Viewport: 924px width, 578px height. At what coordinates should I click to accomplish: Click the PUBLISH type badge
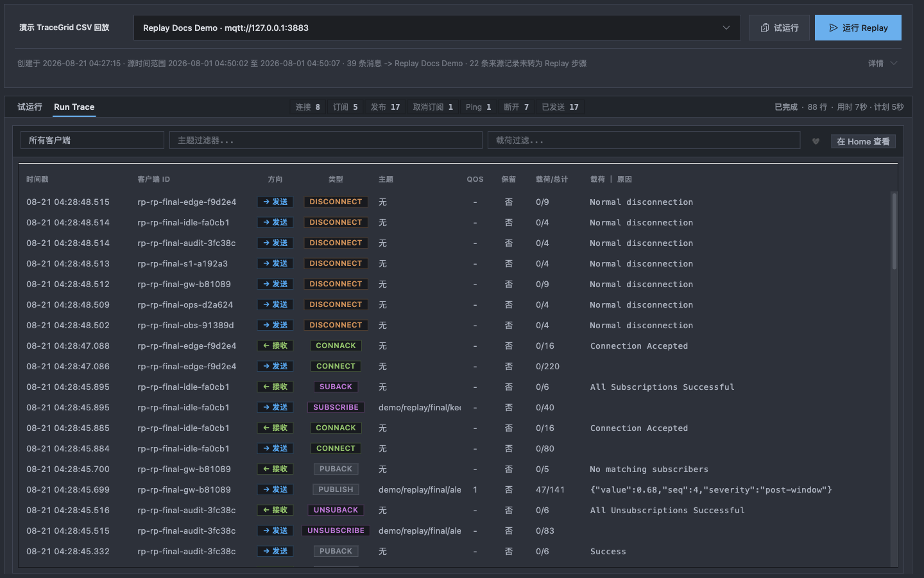pyautogui.click(x=336, y=489)
